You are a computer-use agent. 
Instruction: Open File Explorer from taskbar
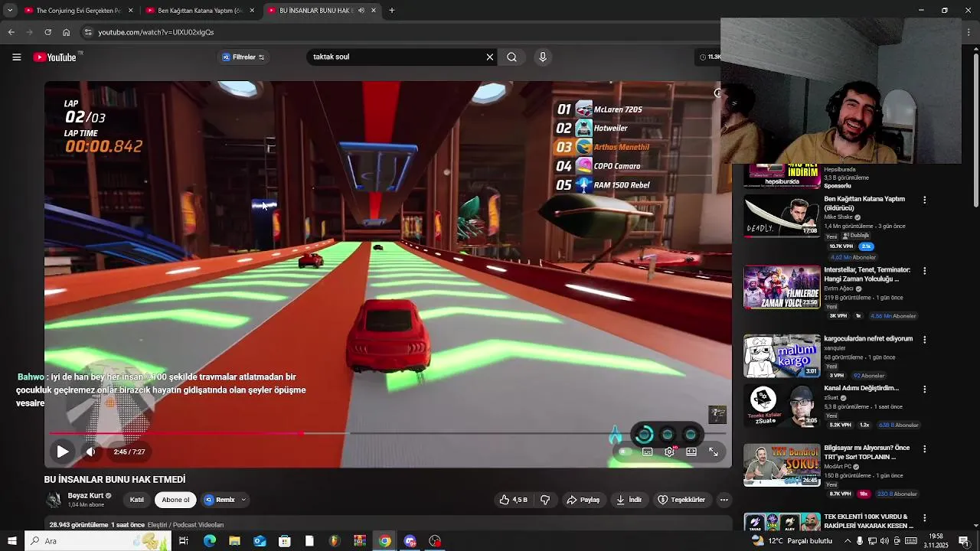234,541
